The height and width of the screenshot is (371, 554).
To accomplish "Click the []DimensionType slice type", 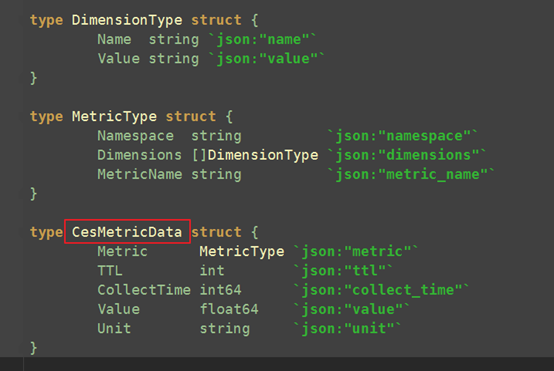I will coord(255,155).
